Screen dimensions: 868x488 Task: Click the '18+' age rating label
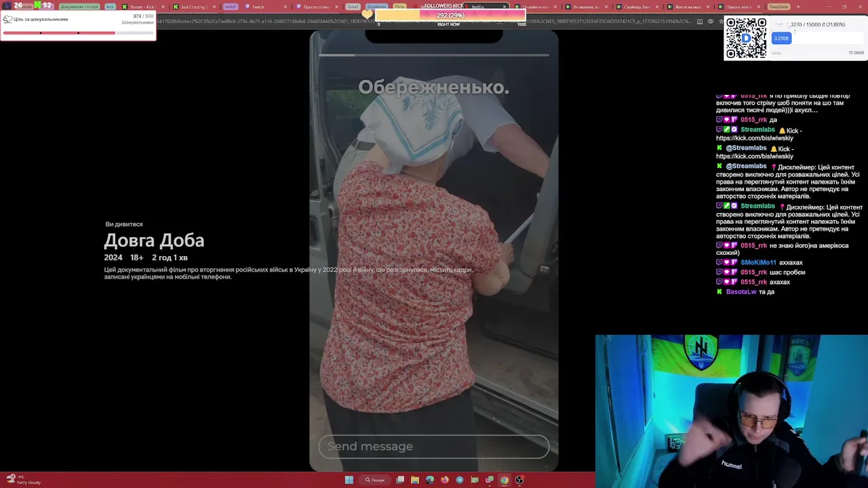click(x=136, y=258)
